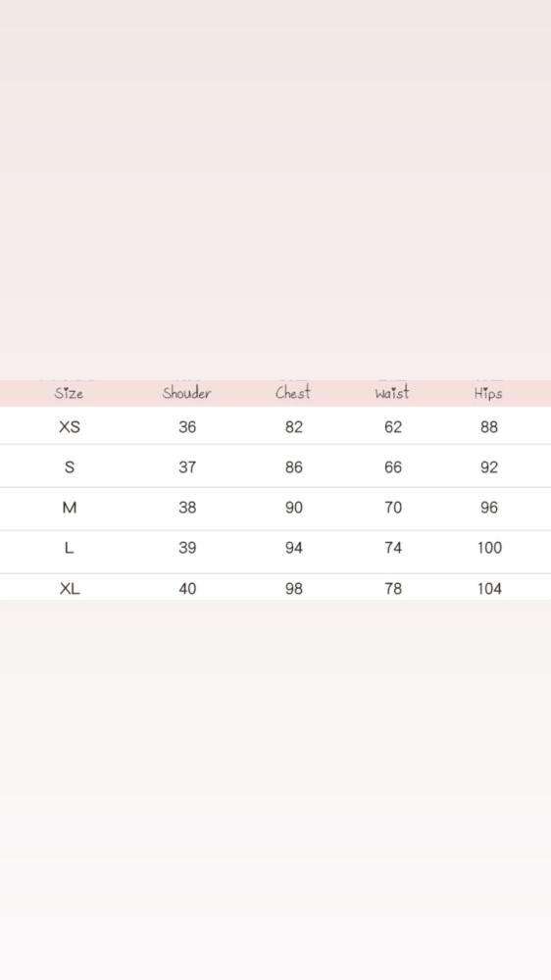Click the Shouder column header

(186, 393)
